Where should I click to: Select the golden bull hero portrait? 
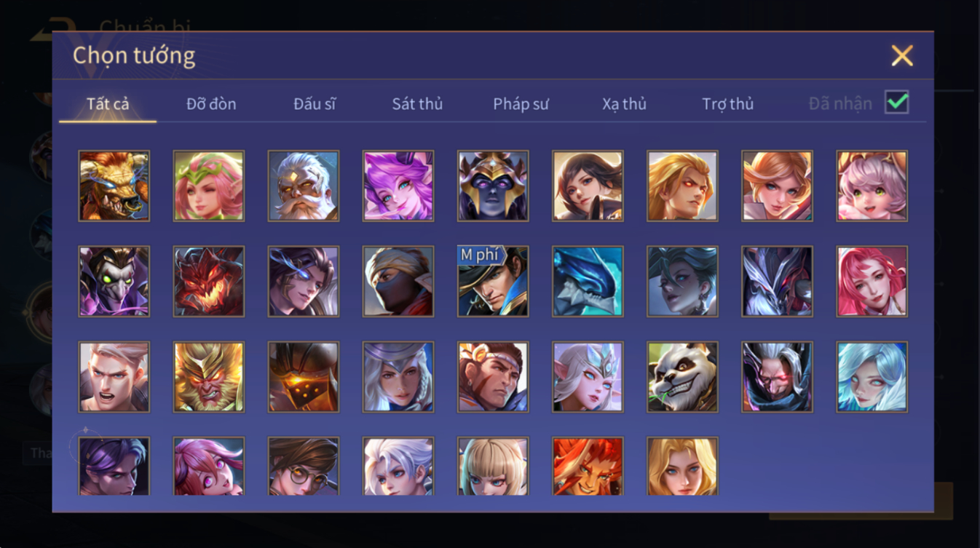click(114, 186)
